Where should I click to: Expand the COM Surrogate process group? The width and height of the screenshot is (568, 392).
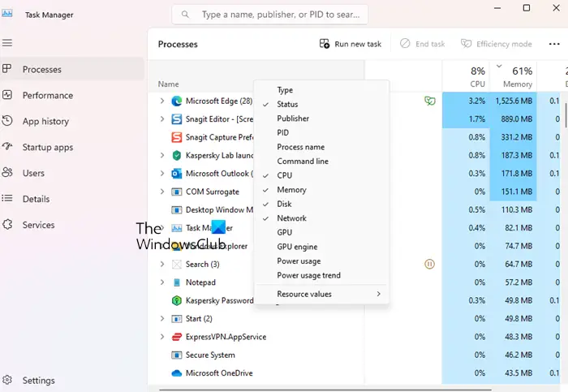pyautogui.click(x=162, y=192)
